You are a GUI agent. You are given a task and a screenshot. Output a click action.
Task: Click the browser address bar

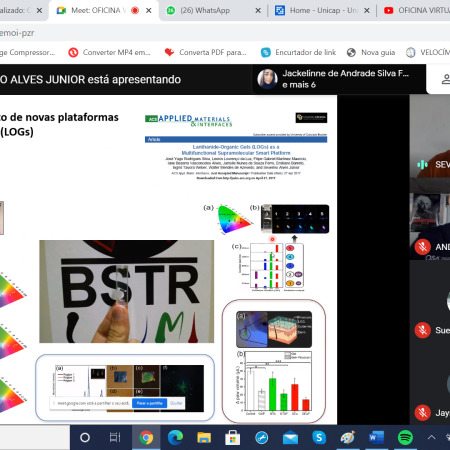[x=225, y=33]
